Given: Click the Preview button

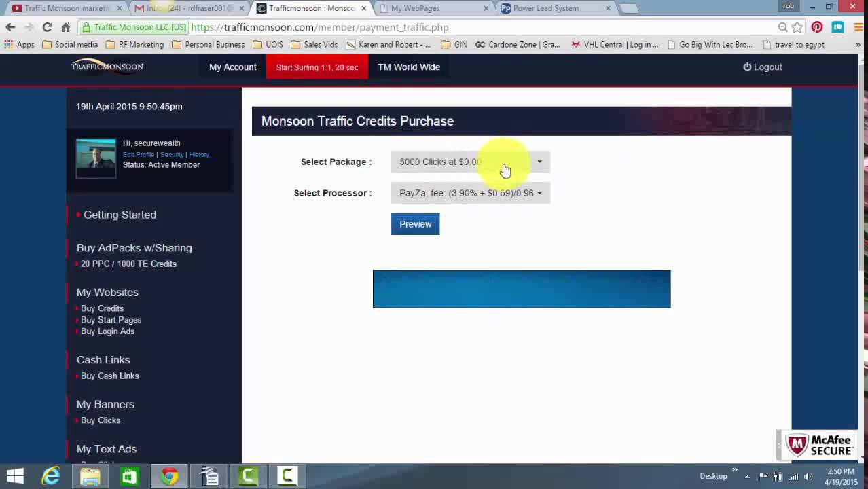Looking at the screenshot, I should [415, 224].
